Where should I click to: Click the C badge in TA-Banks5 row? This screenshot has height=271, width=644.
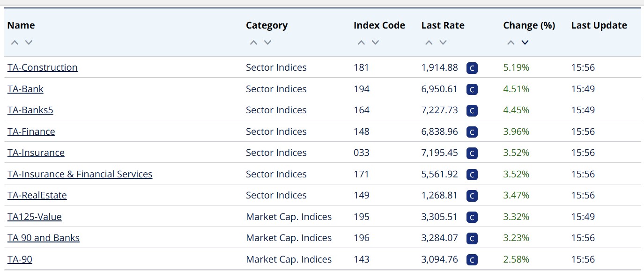(x=472, y=110)
